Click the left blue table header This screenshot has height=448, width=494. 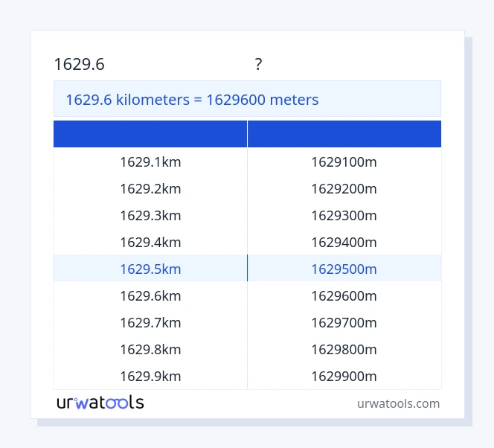[150, 134]
